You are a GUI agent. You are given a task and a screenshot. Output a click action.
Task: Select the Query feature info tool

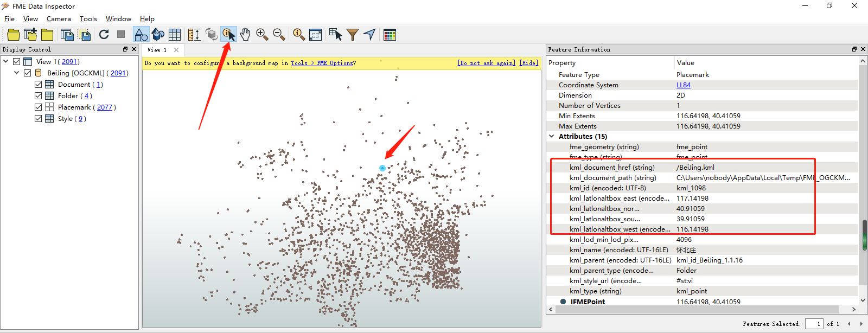(x=228, y=35)
